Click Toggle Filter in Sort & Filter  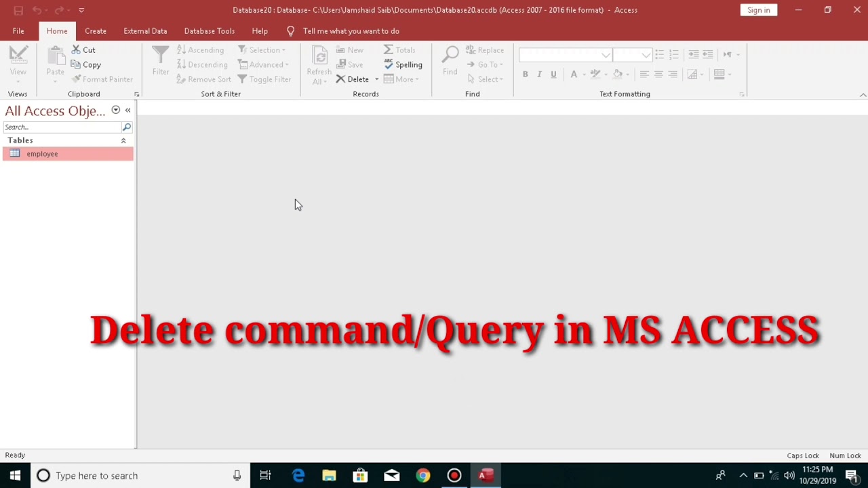(264, 79)
